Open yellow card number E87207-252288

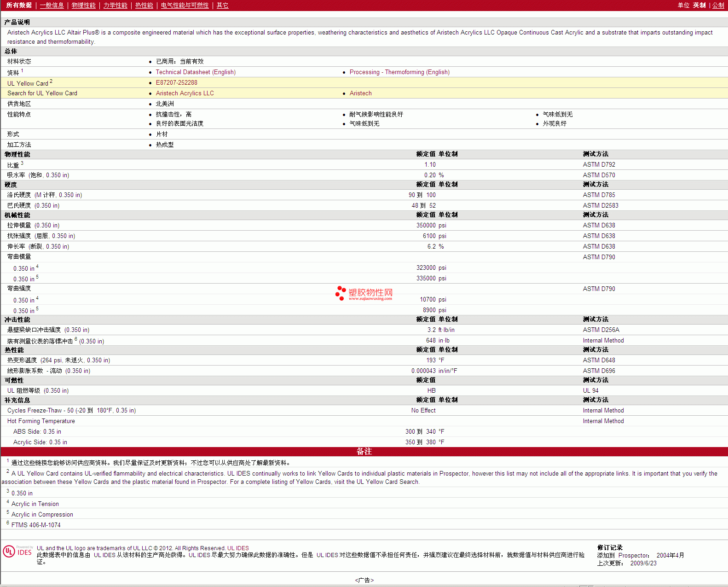click(176, 83)
